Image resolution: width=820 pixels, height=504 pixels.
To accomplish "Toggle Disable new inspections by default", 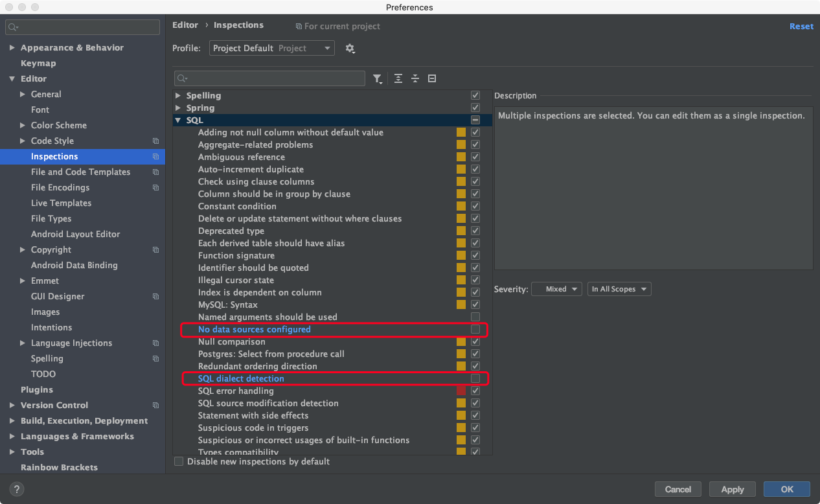I will [x=179, y=461].
